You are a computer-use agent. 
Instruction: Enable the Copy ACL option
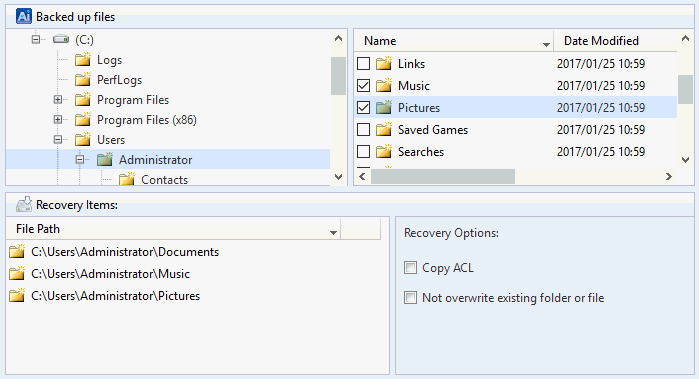pos(411,268)
